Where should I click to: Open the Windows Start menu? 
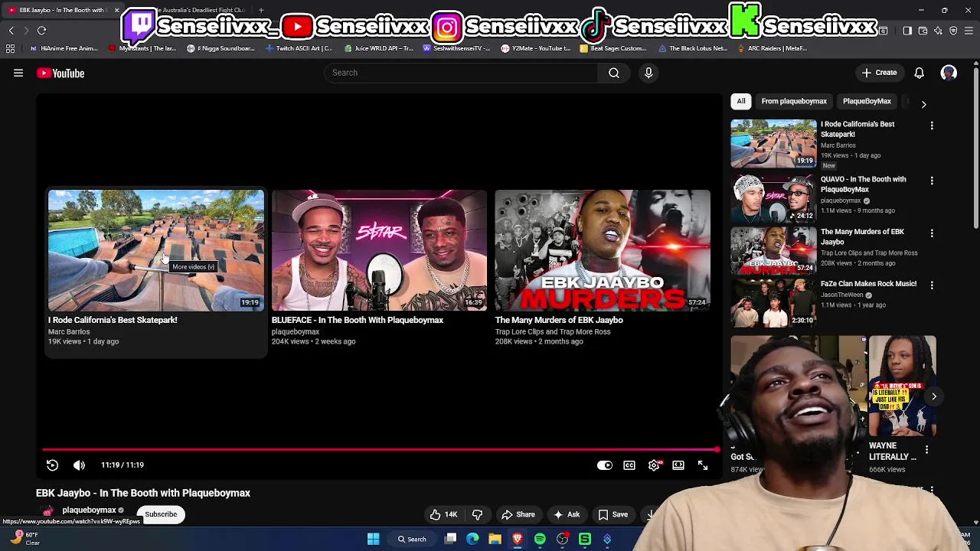click(x=373, y=540)
